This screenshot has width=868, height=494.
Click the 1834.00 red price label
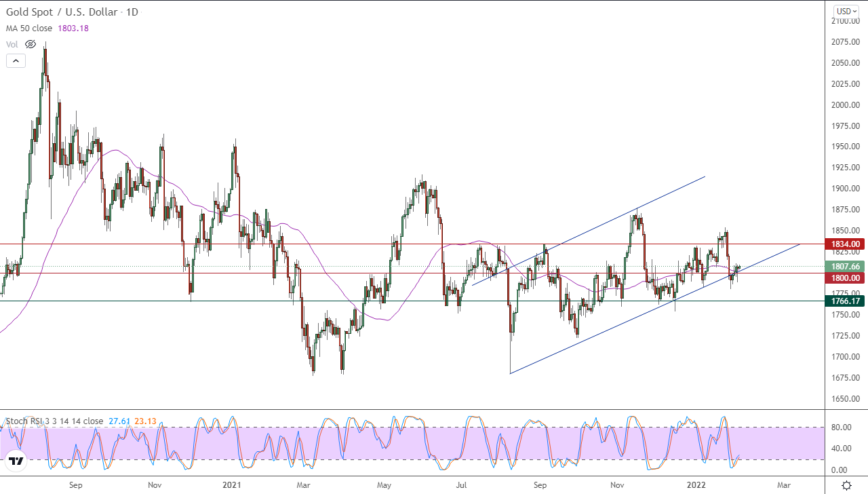point(844,244)
